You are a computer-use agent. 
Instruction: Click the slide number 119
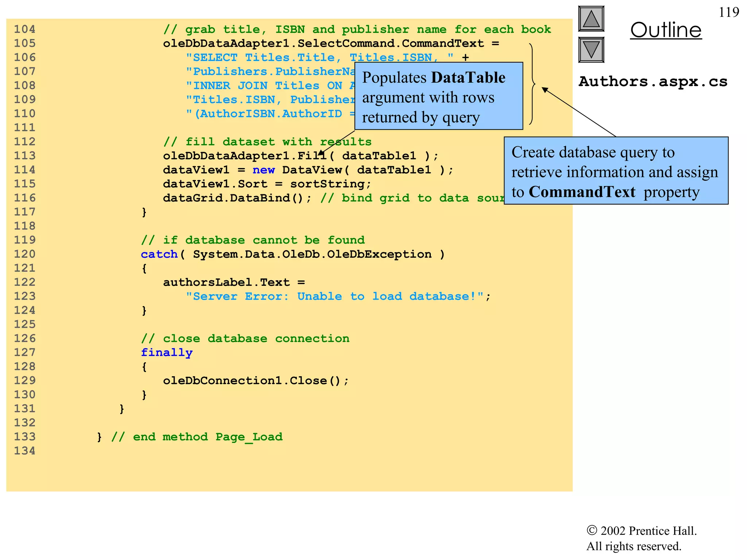coord(728,12)
